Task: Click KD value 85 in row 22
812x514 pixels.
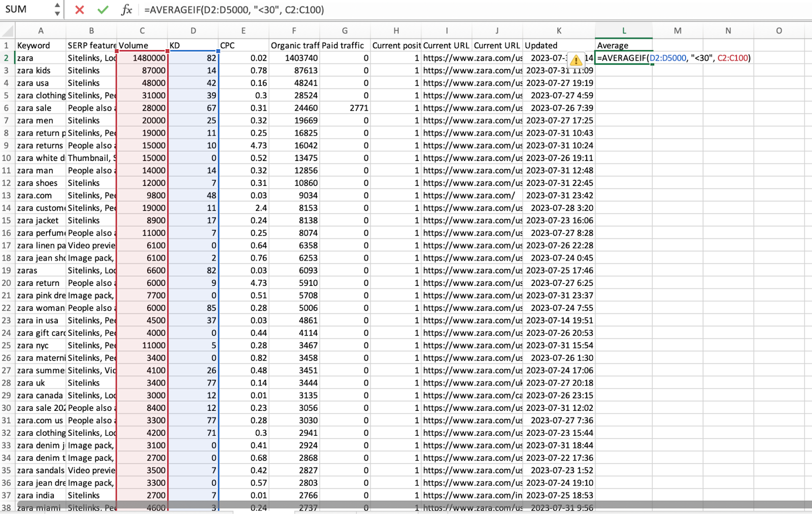Action: coord(193,308)
